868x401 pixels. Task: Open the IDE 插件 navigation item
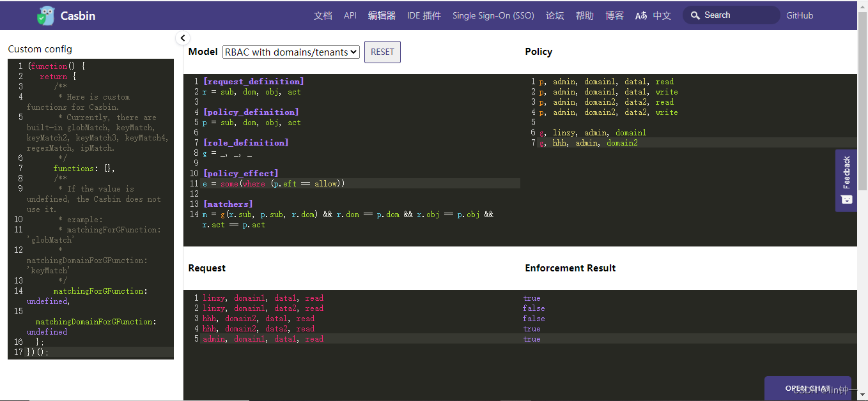pyautogui.click(x=423, y=15)
